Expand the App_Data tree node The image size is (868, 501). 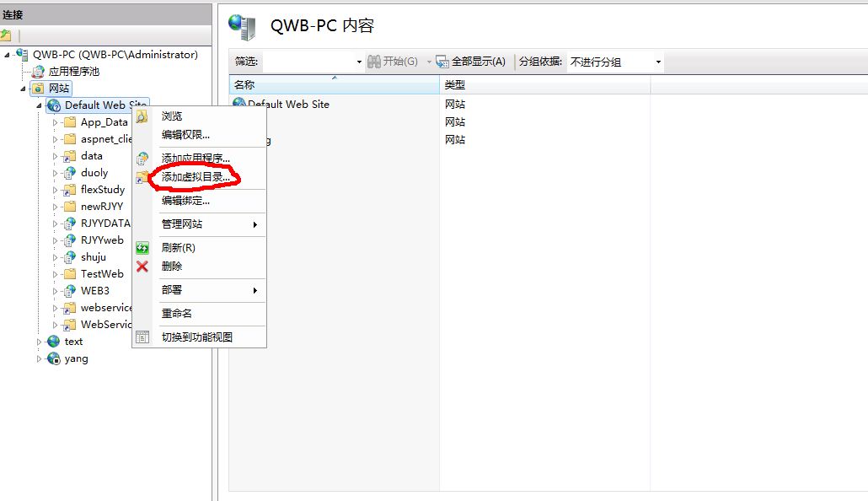(55, 122)
